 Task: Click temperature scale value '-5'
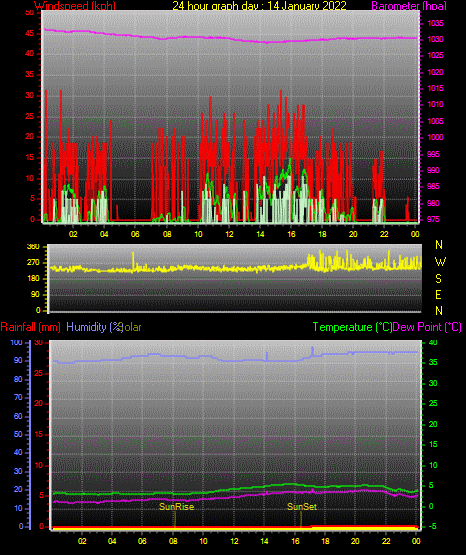click(432, 526)
